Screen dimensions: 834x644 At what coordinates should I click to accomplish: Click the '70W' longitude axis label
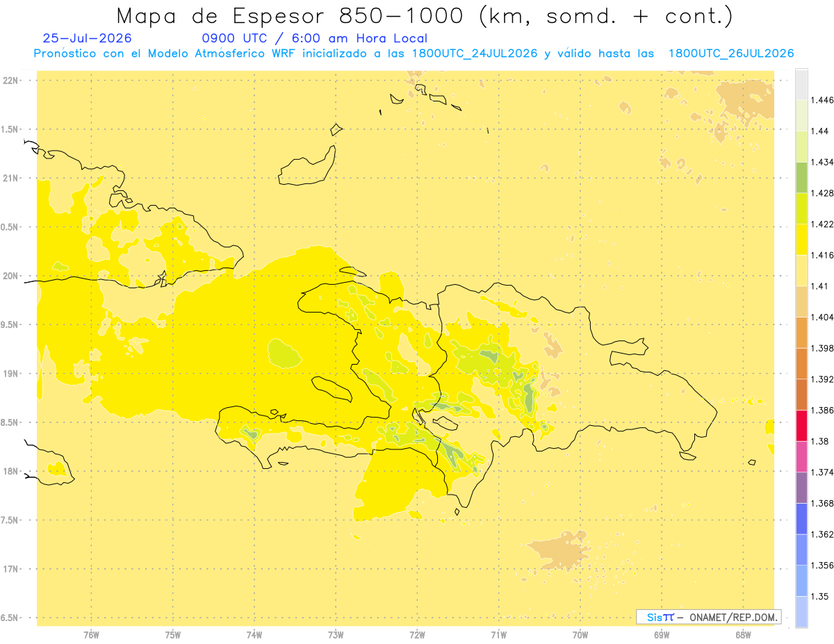(x=580, y=635)
